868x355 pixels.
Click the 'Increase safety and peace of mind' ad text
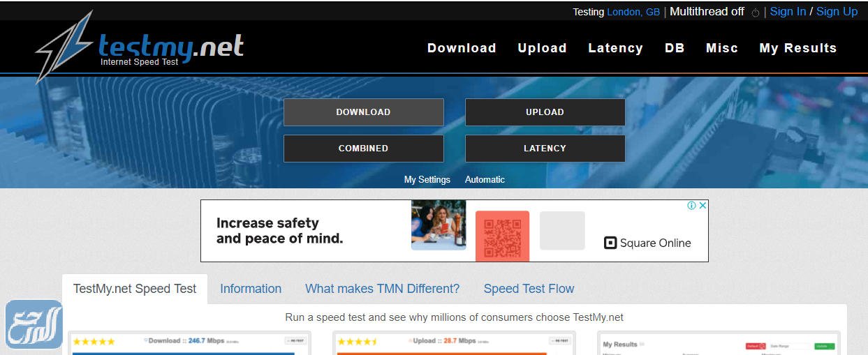[279, 231]
